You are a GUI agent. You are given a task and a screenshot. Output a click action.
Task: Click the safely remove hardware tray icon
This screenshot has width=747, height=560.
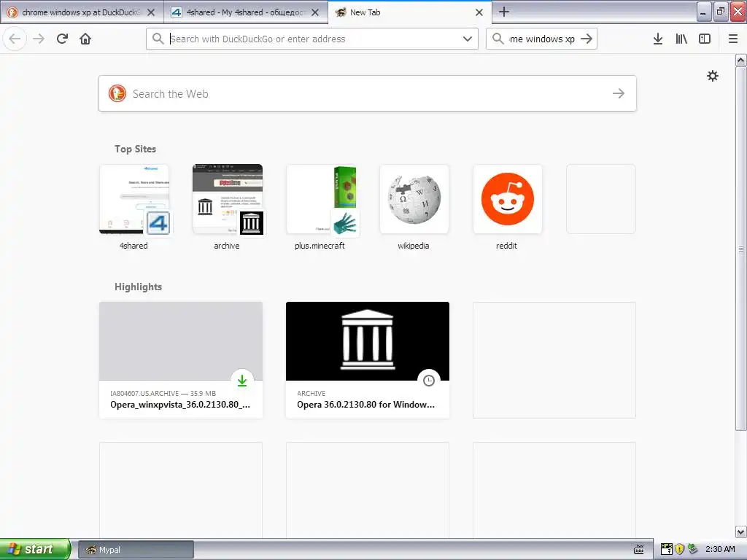[x=693, y=549]
